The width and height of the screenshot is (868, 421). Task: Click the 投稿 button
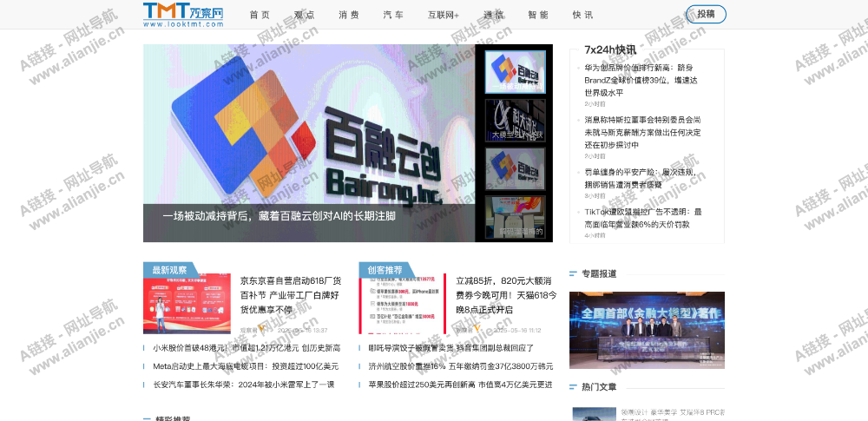coord(706,15)
